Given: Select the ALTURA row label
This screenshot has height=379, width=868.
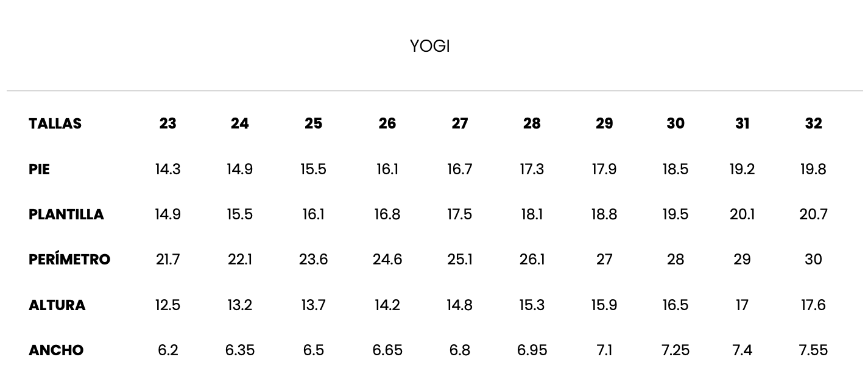Looking at the screenshot, I should click(57, 305).
